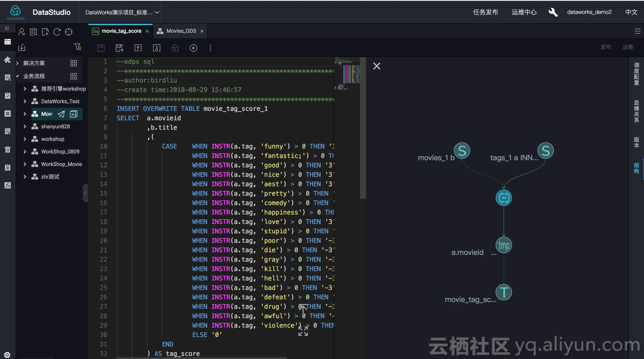The height and width of the screenshot is (359, 644).
Task: Open the wrench tools icon in header
Action: (553, 12)
